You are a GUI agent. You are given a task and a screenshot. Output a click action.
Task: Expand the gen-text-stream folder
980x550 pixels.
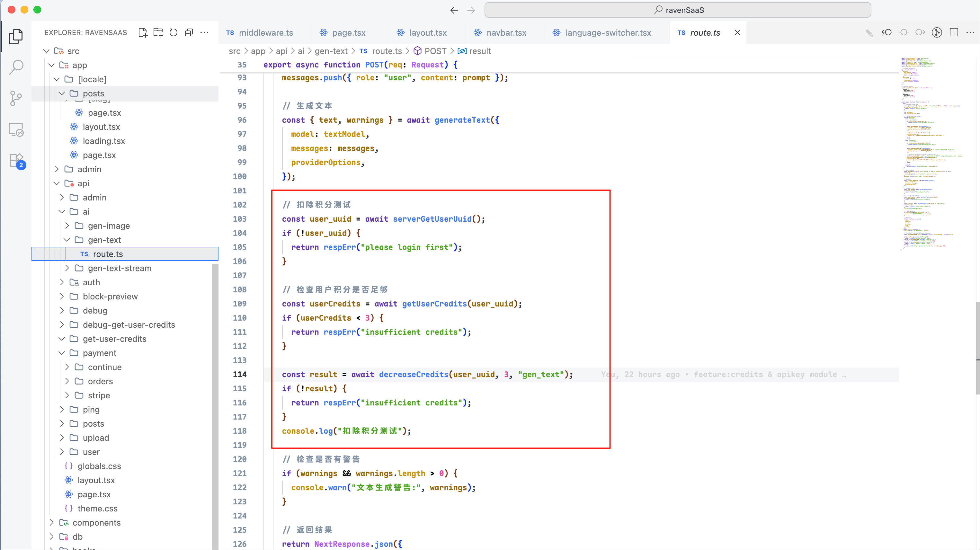[67, 268]
